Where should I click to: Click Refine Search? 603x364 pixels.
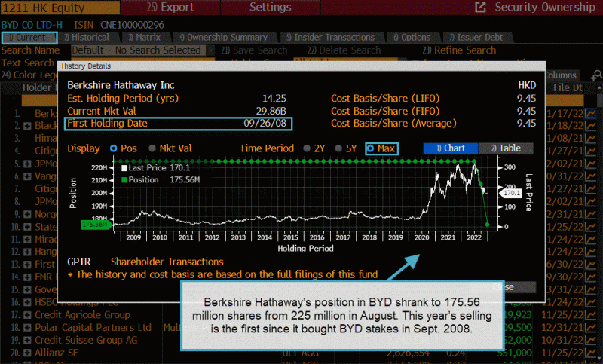tap(459, 50)
